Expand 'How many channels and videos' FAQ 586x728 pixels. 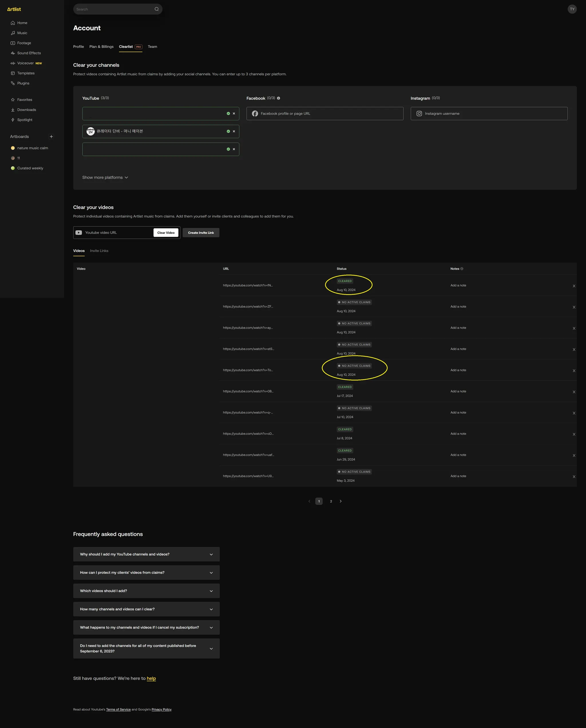[146, 609]
